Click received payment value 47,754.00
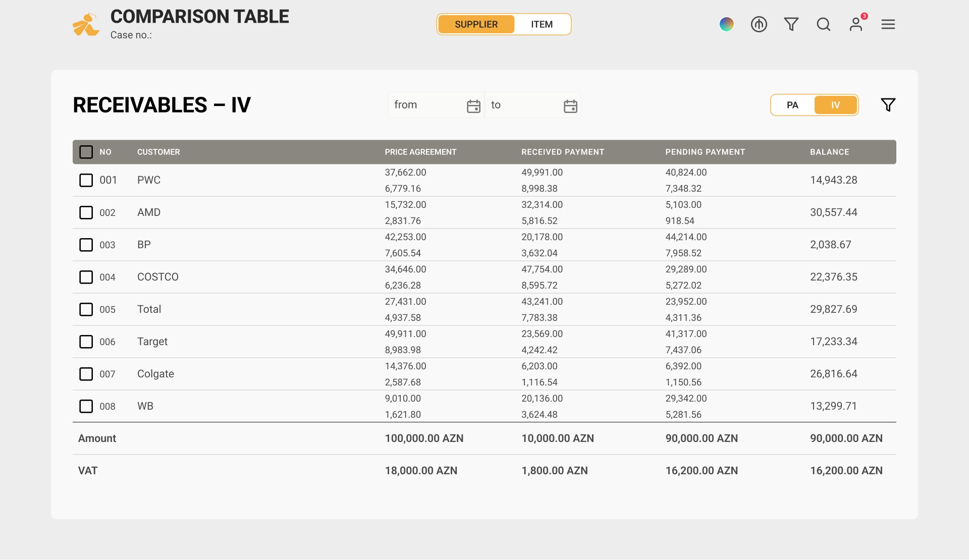969x560 pixels. tap(542, 269)
